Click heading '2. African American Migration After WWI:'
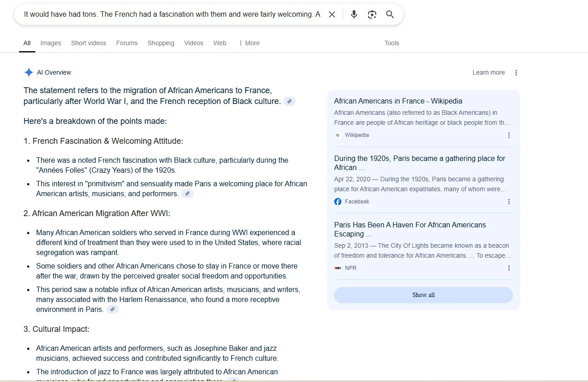 point(97,213)
